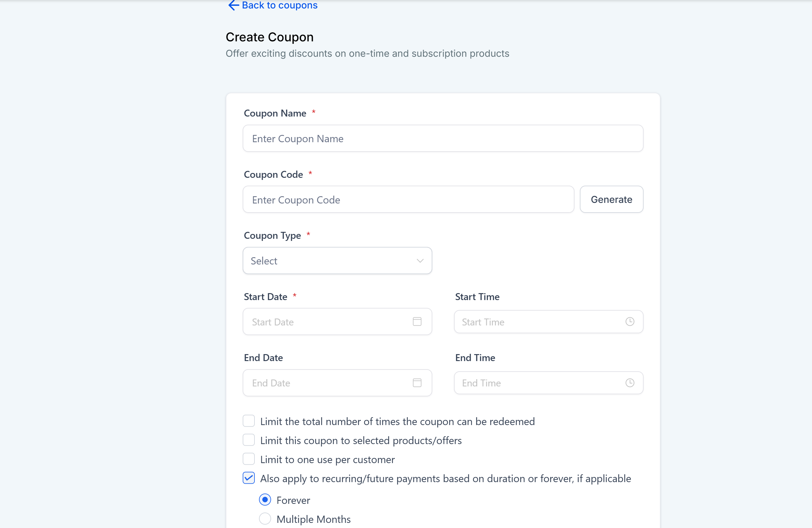Open the Back to coupons link
This screenshot has width=812, height=528.
click(x=280, y=5)
